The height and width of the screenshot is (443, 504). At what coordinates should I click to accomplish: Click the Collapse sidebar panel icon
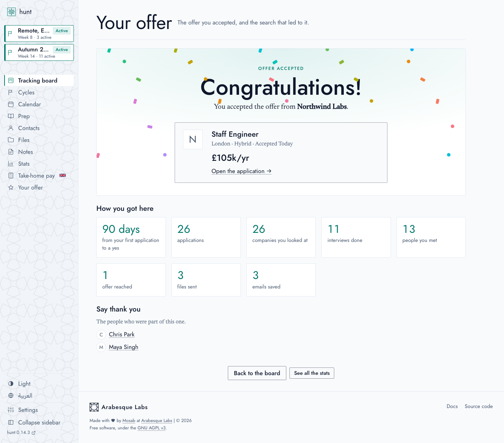11,422
